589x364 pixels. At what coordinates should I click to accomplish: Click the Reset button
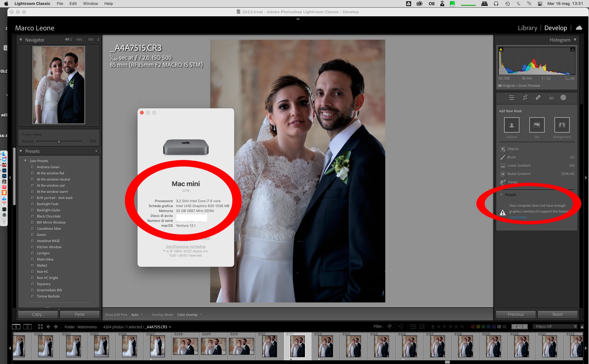(x=557, y=314)
